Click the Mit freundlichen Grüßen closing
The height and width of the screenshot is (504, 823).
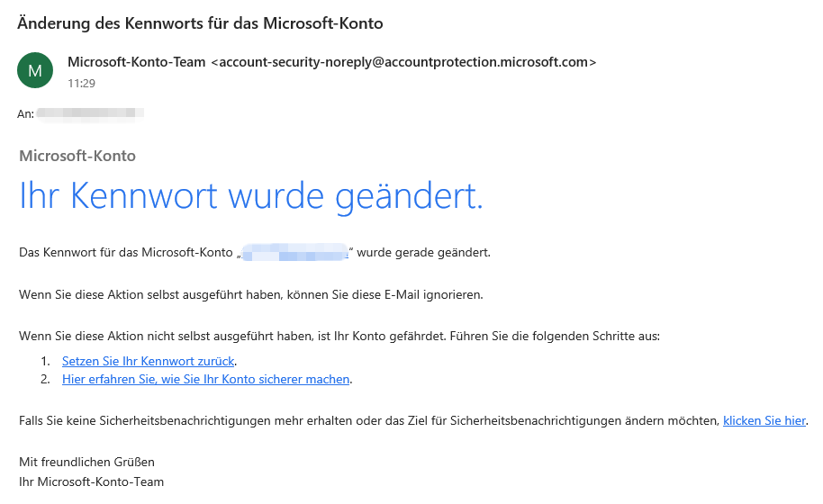click(x=87, y=462)
